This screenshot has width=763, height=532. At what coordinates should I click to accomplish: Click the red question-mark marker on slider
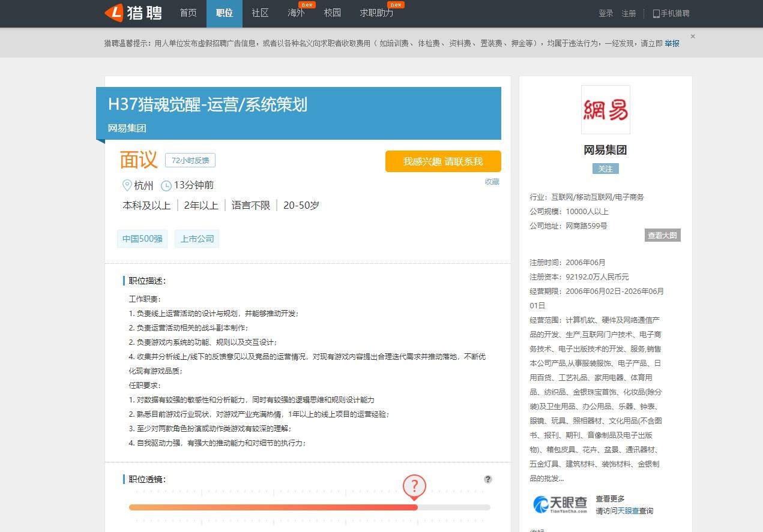click(414, 486)
